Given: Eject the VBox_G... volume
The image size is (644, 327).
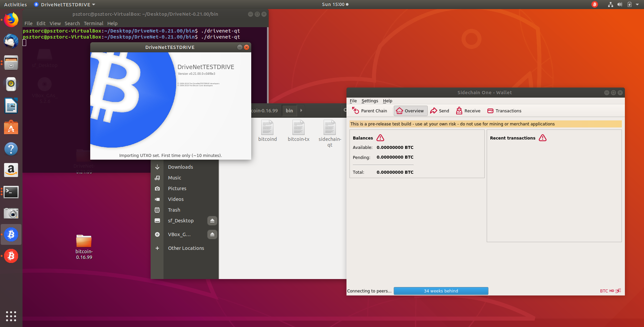Looking at the screenshot, I should click(212, 234).
